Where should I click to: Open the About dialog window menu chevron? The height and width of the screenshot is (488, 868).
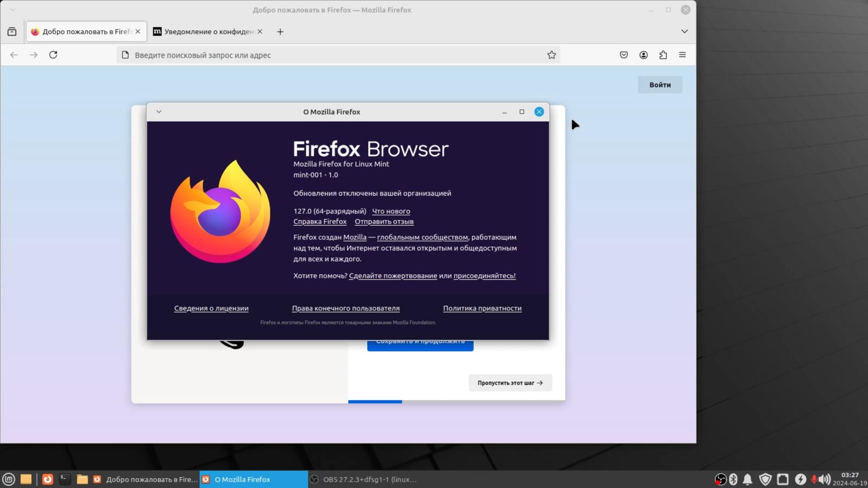click(x=159, y=112)
